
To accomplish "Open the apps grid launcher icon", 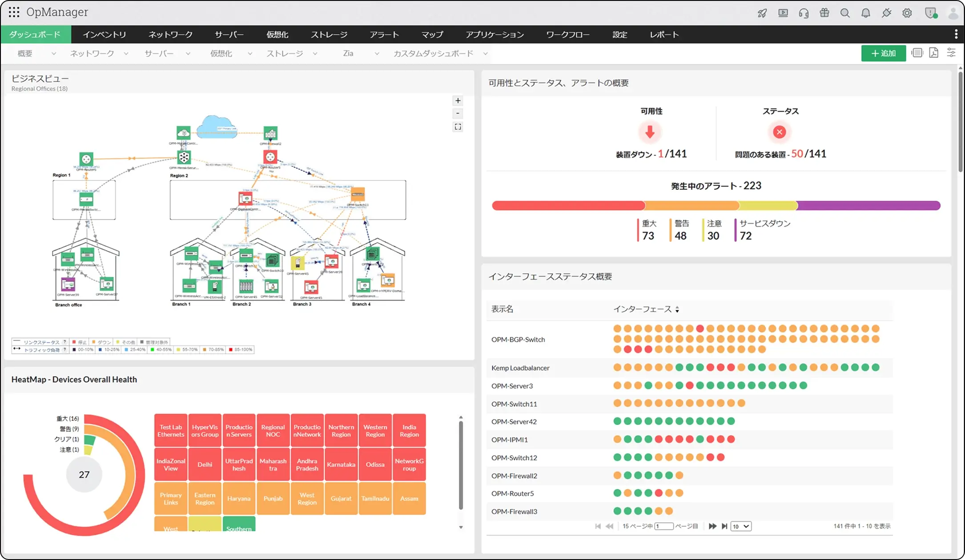I will click(14, 12).
